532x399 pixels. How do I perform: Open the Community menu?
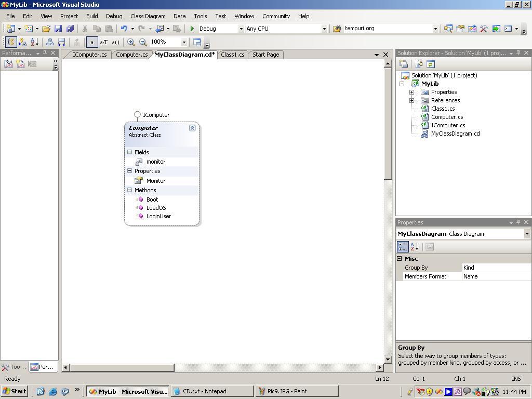(276, 16)
